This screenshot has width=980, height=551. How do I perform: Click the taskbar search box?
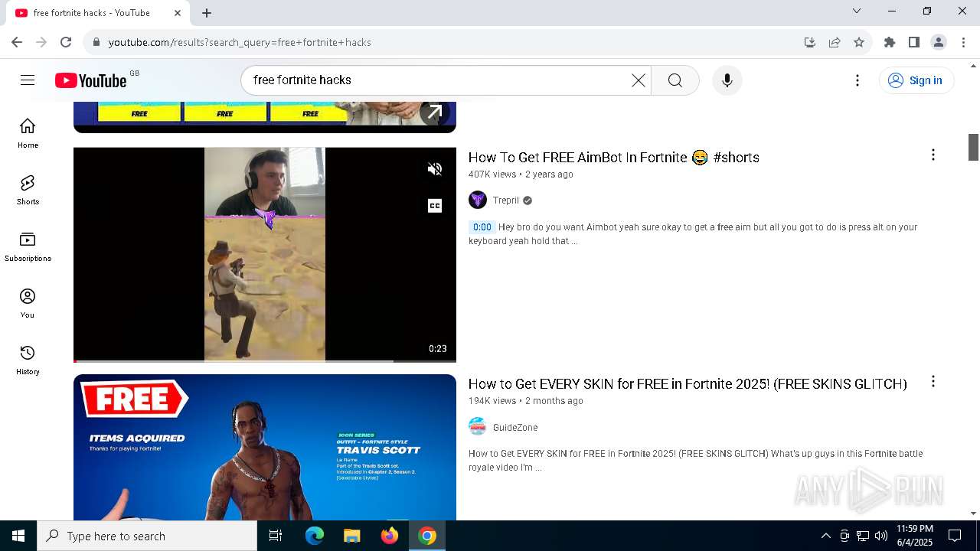click(x=147, y=536)
